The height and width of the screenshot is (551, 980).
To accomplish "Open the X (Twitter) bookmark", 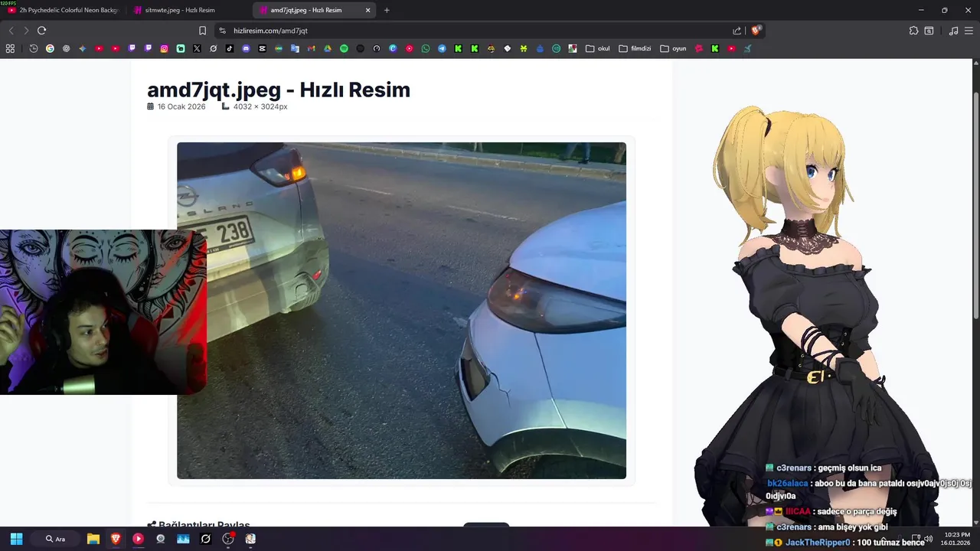I will tap(197, 48).
